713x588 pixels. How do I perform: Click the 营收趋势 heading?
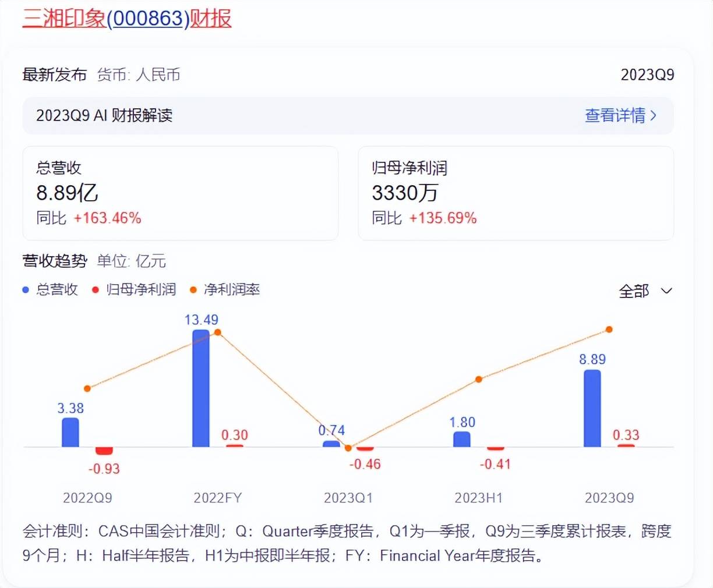pyautogui.click(x=55, y=261)
